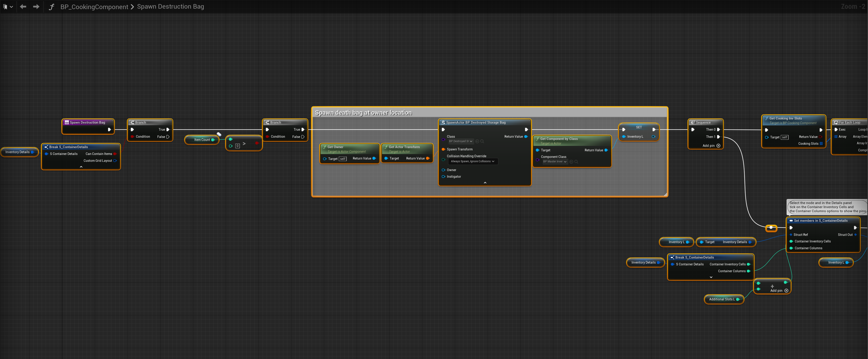Collapse SpawnActor node advanced pins

[x=485, y=182]
